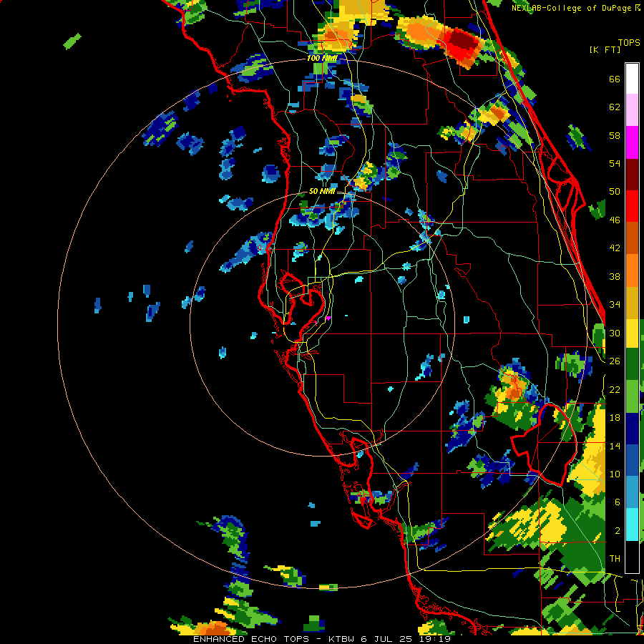Click the [K FT] units label

pos(605,49)
